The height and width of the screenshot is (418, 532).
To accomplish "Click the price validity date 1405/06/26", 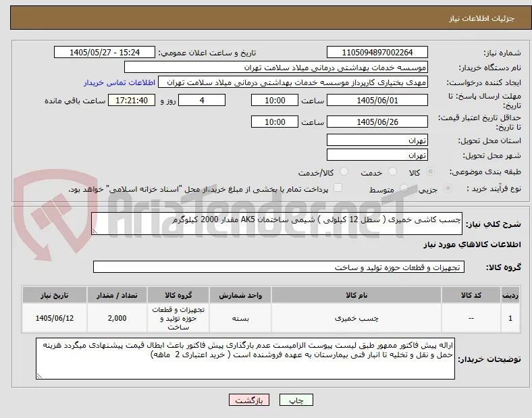I will (x=377, y=122).
